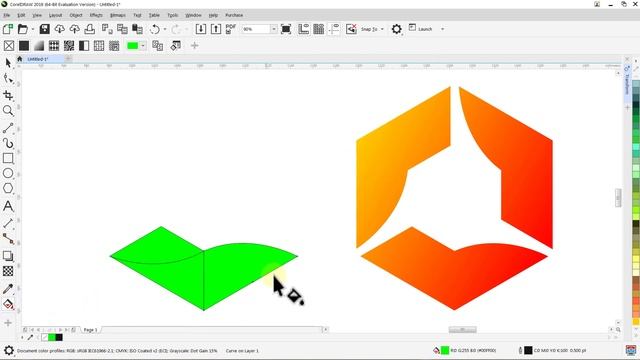Screen dimensions: 640x360
Task: Select the Zoom tool in the toolbox
Action: tap(8, 111)
